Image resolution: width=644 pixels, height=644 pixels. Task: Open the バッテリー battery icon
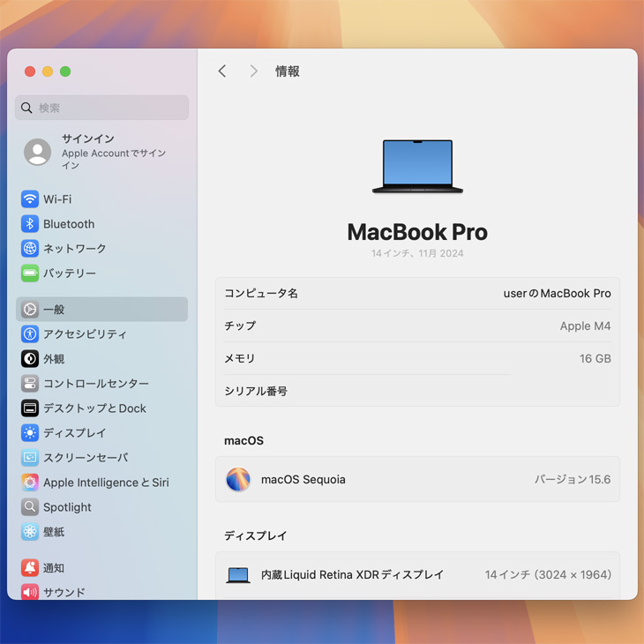pos(30,273)
